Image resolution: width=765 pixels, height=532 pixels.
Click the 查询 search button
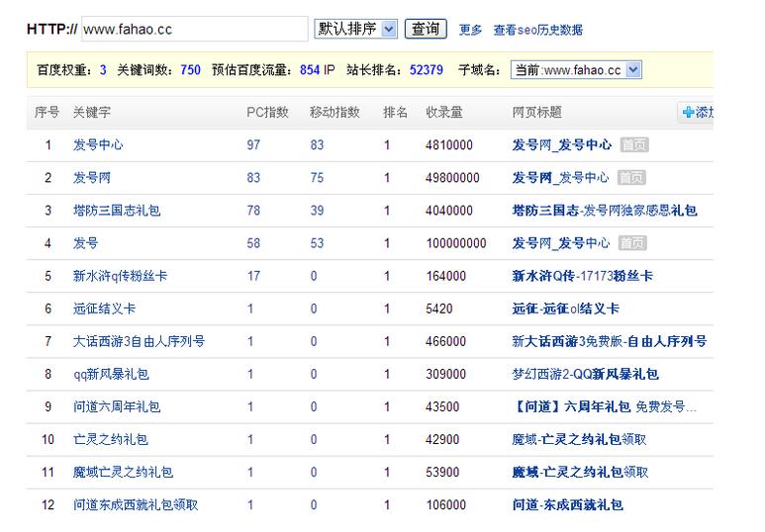tap(426, 29)
